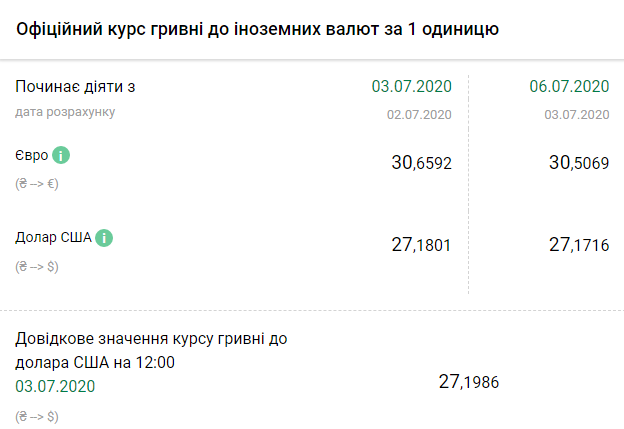Click the dollar rate value 27,1716

[x=578, y=244]
